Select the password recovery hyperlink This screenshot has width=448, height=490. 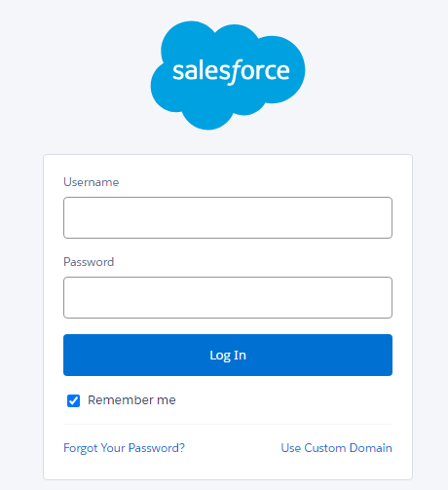(124, 448)
